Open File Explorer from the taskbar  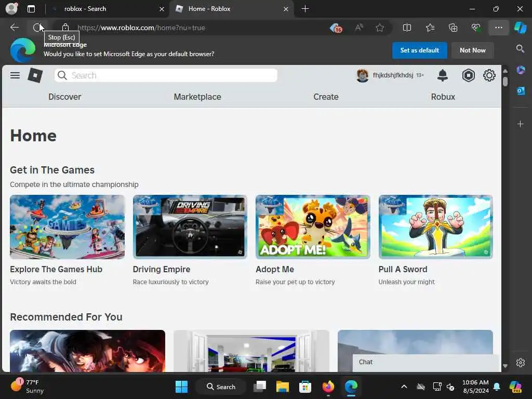click(x=282, y=387)
